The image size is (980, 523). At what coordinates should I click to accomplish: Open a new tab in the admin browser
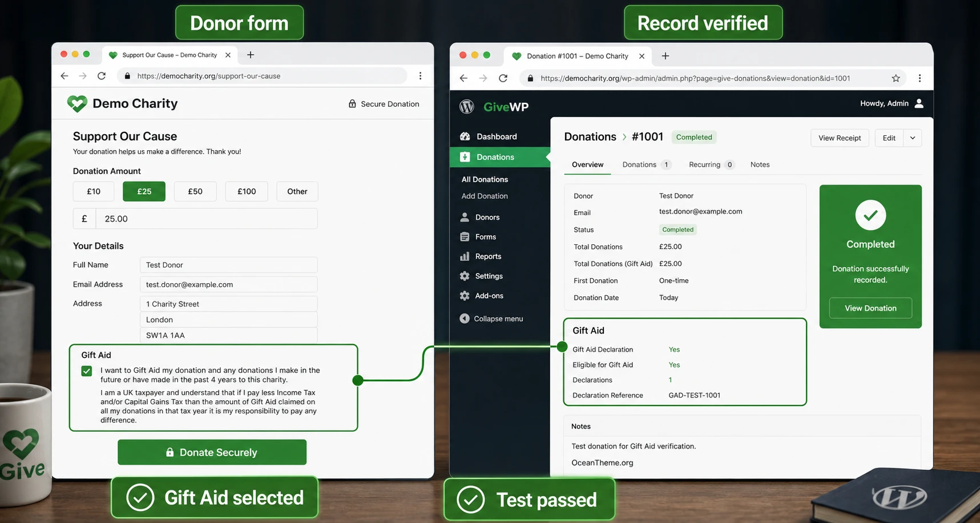point(666,56)
